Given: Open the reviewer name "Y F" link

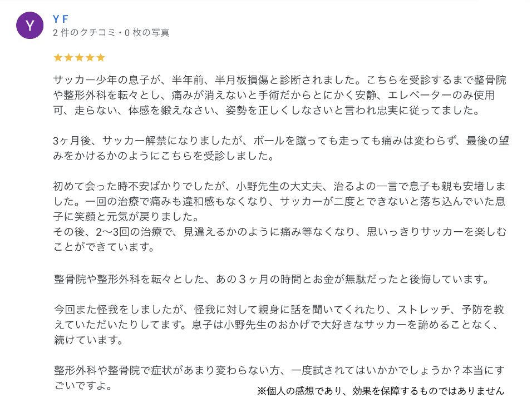Looking at the screenshot, I should 61,19.
